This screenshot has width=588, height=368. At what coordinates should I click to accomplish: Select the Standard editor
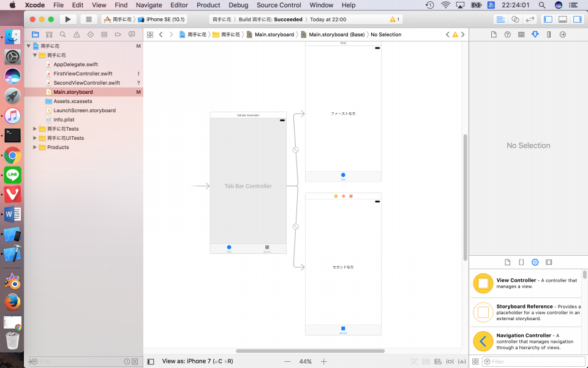click(500, 19)
